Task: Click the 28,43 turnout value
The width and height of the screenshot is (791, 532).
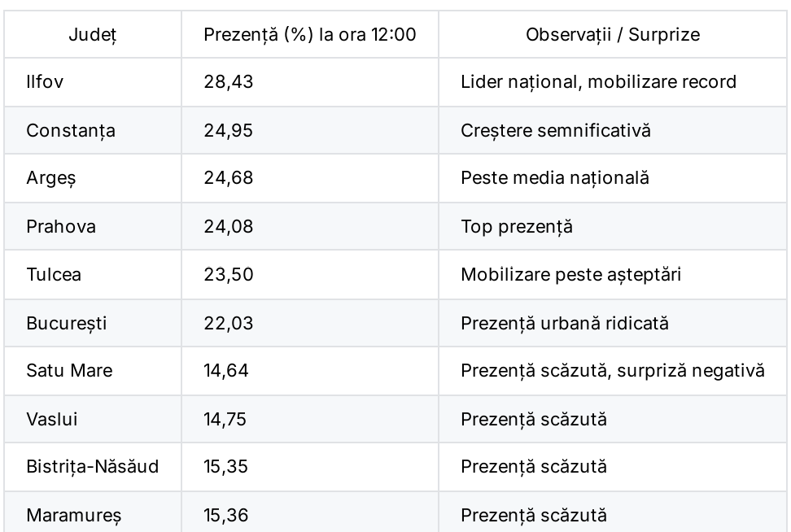Action: coord(229,81)
